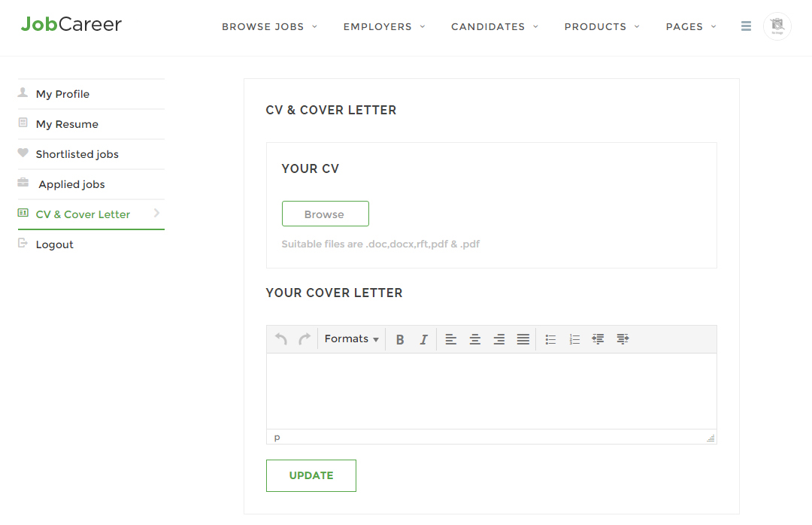812x525 pixels.
Task: Expand the Browse Jobs navigation menu
Action: click(x=269, y=27)
